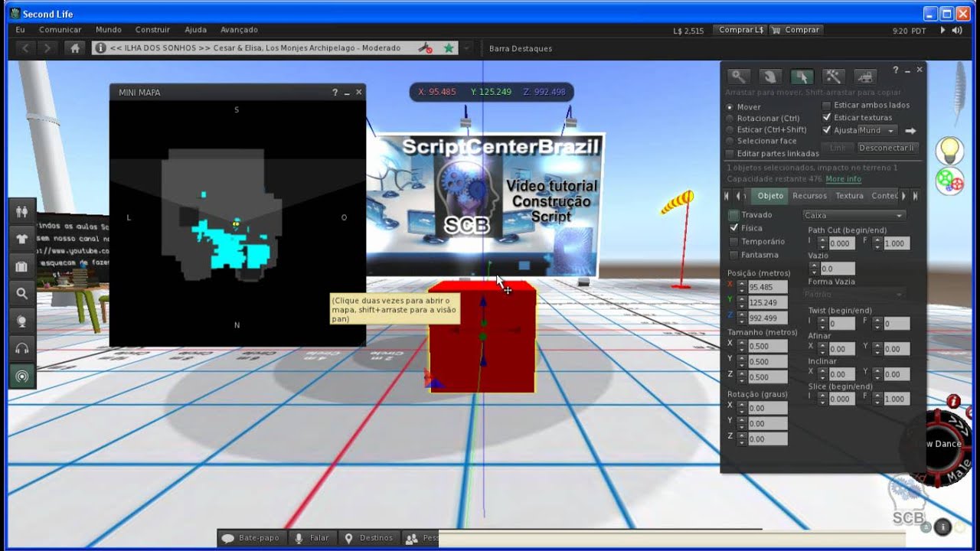The width and height of the screenshot is (980, 551).
Task: Select the Mover radio option
Action: (x=730, y=107)
